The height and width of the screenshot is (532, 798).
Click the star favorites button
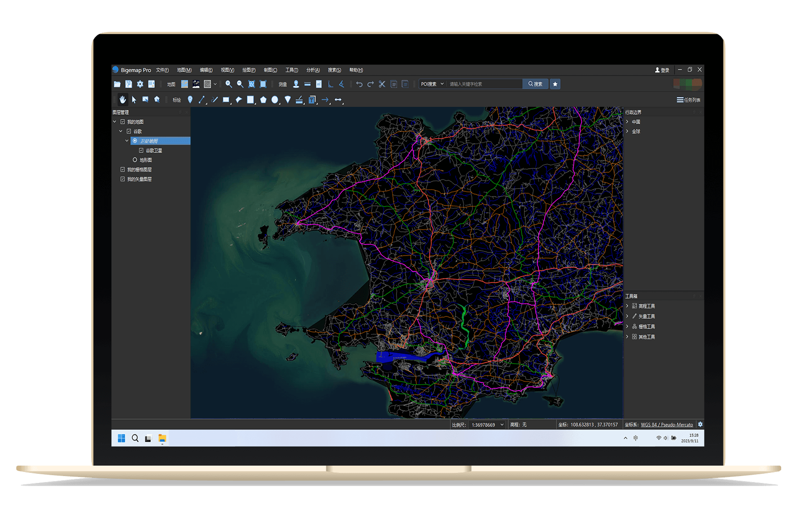tap(555, 84)
